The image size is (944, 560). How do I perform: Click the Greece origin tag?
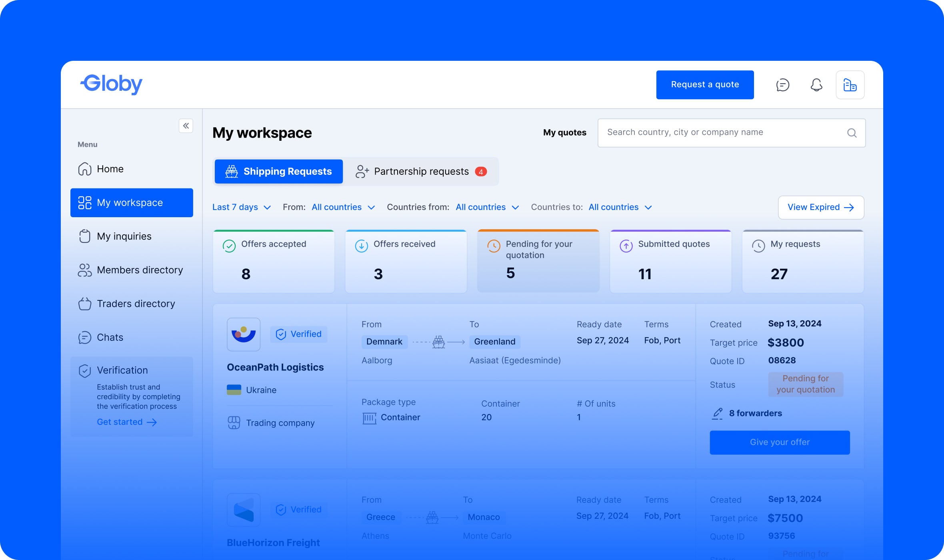(x=381, y=517)
